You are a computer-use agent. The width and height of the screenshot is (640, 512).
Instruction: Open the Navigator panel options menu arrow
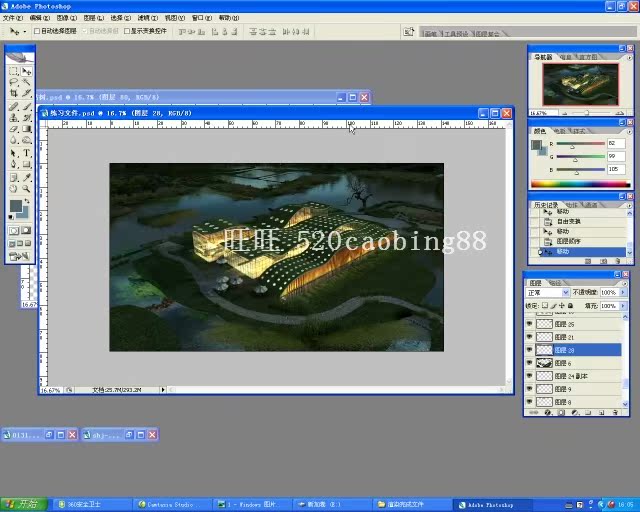[x=629, y=58]
